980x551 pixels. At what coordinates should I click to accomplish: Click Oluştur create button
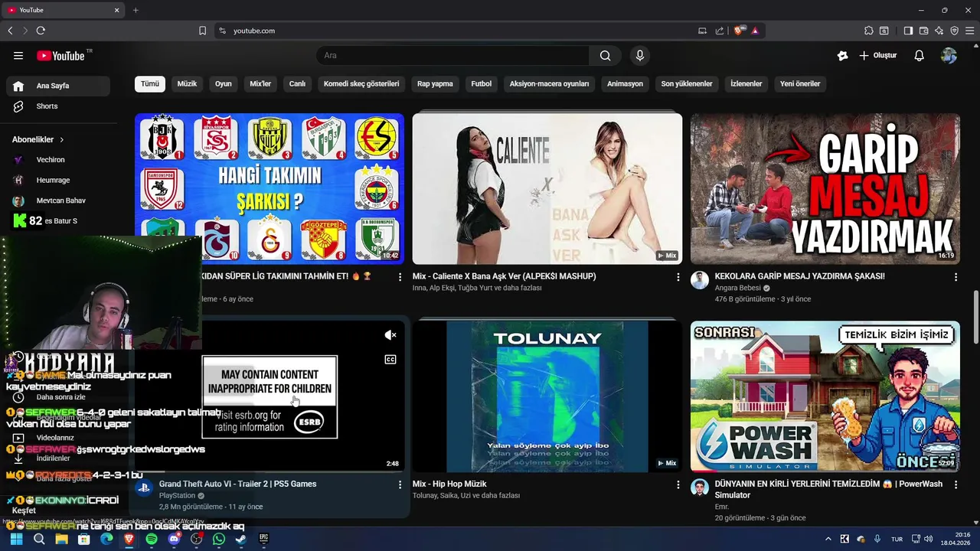point(877,55)
